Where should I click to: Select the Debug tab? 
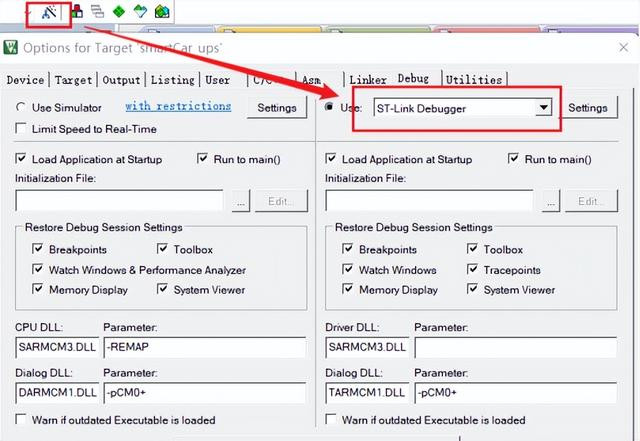point(413,78)
